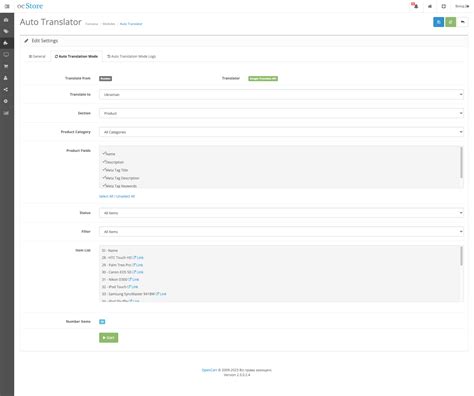The image size is (474, 396).
Task: Open the Link next to Canon EOS 5D
Action: coord(138,272)
